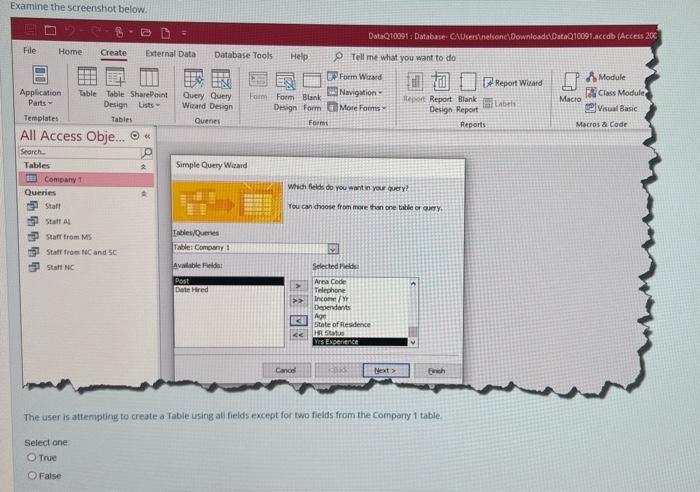Open the Tables/Queries combo box
This screenshot has height=492, width=700.
(333, 249)
